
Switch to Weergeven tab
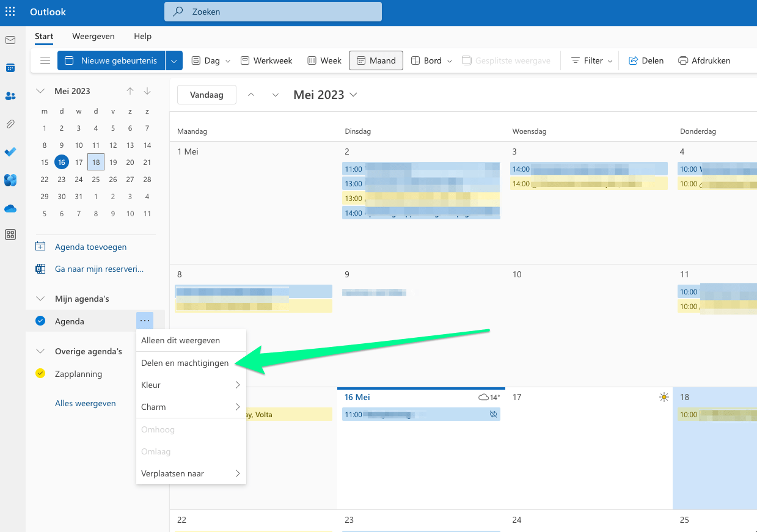coord(93,36)
